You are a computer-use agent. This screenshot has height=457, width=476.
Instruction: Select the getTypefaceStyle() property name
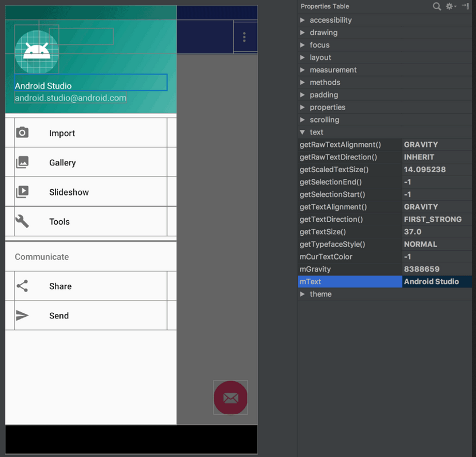[332, 244]
